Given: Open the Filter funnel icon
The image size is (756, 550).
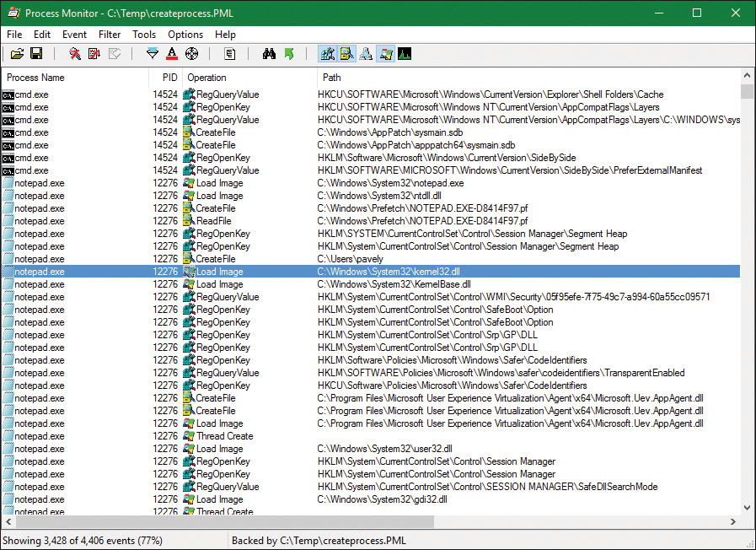Looking at the screenshot, I should click(152, 54).
